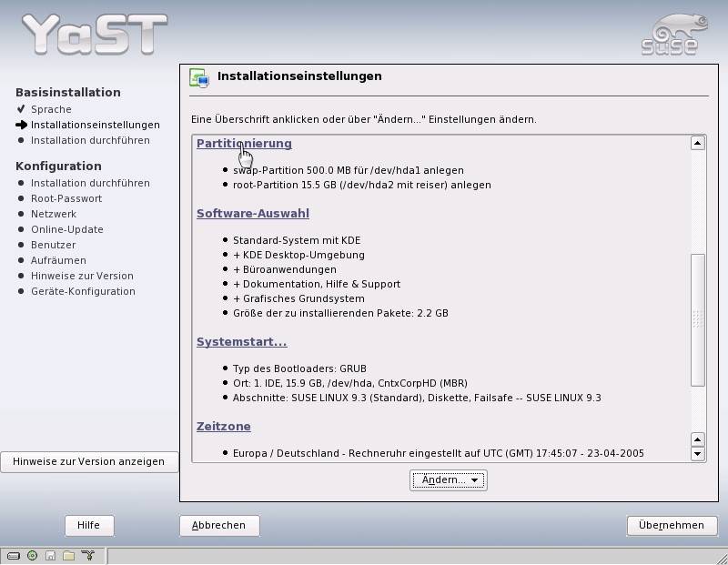Click the Übernehmen button
Image resolution: width=728 pixels, height=565 pixels.
point(672,526)
